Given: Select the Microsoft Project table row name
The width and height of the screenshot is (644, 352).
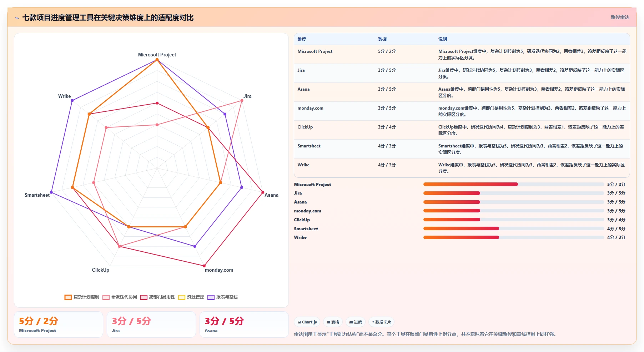Looking at the screenshot, I should pyautogui.click(x=315, y=51).
